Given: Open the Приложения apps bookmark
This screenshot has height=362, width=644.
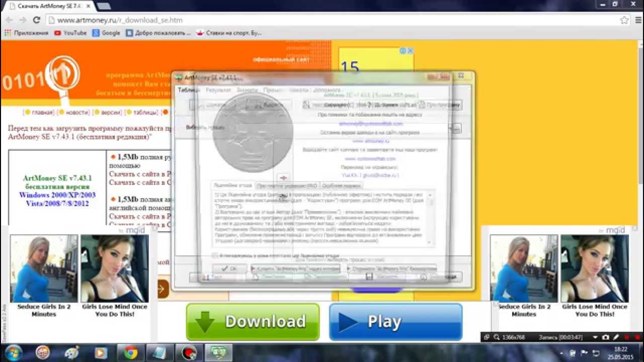Looking at the screenshot, I should click(26, 33).
